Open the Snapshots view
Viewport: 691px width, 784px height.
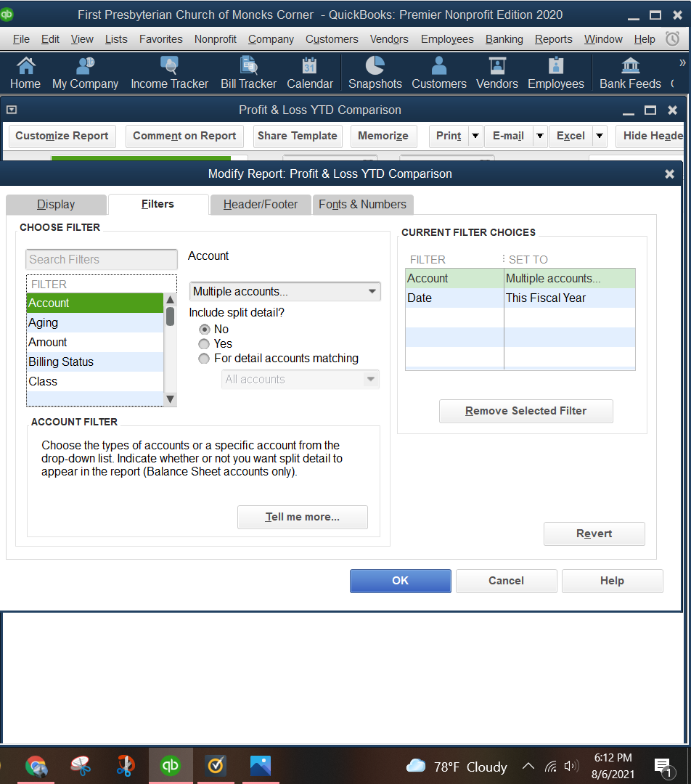point(375,73)
